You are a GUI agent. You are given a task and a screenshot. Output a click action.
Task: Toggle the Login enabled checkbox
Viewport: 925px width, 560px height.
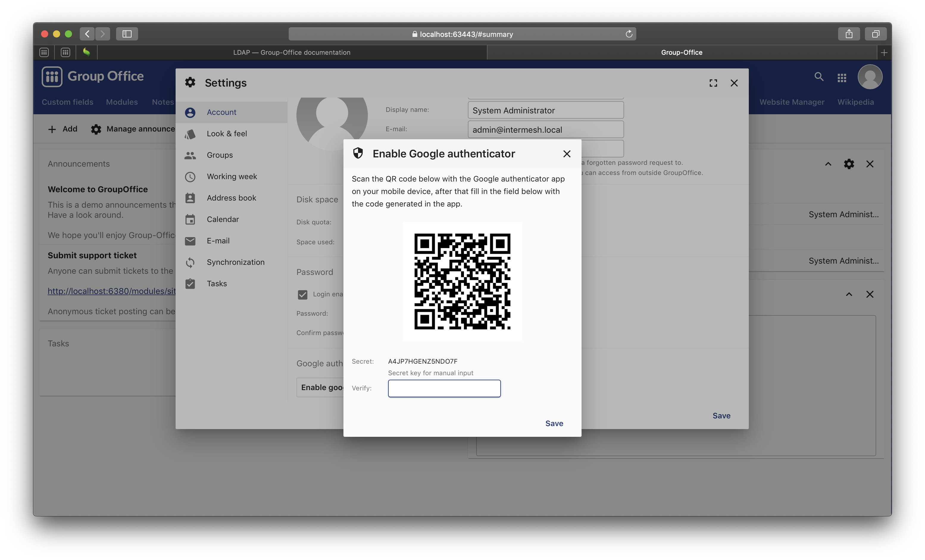tap(302, 294)
